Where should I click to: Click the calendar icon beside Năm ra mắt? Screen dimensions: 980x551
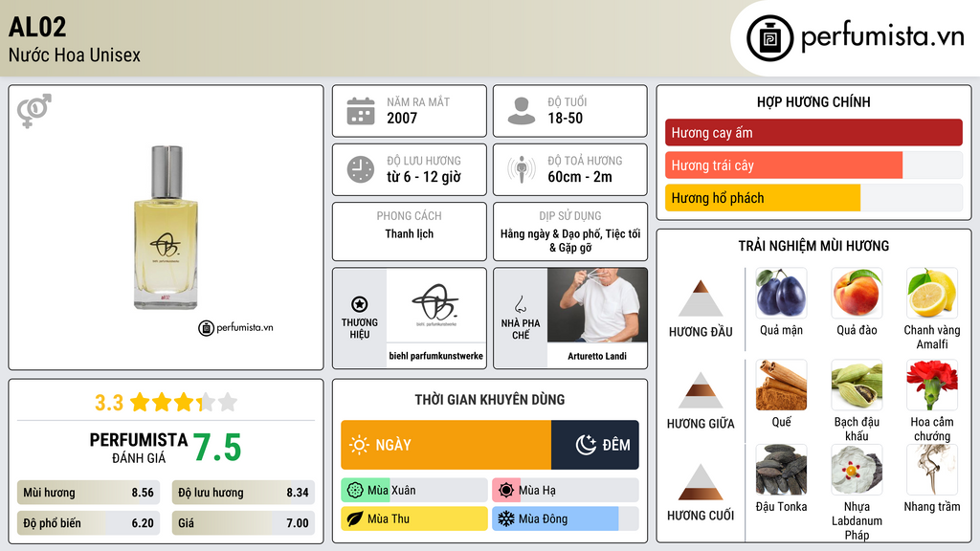[x=361, y=111]
